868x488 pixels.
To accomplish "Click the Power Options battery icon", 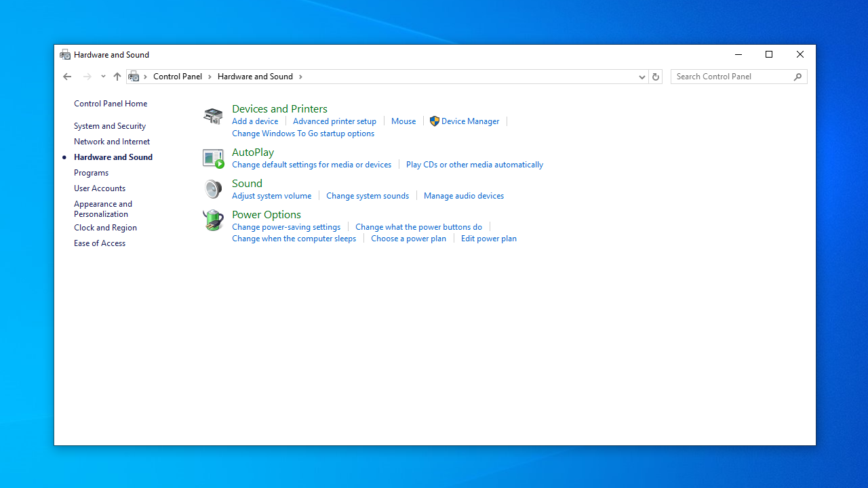I will click(213, 220).
